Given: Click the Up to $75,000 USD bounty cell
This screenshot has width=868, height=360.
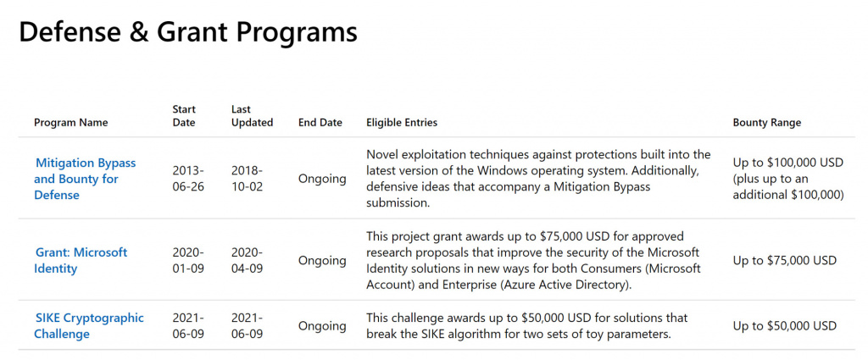Looking at the screenshot, I should 784,260.
